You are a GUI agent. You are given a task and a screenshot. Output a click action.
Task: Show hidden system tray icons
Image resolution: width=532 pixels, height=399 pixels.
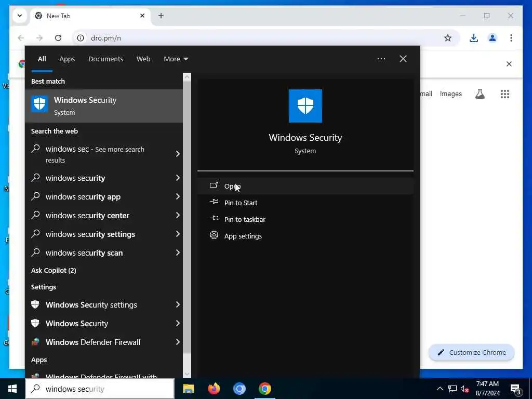click(440, 389)
